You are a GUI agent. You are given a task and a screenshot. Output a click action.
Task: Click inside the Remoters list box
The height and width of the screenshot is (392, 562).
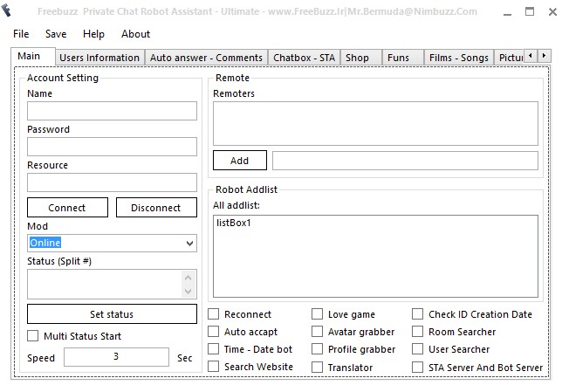pyautogui.click(x=375, y=123)
